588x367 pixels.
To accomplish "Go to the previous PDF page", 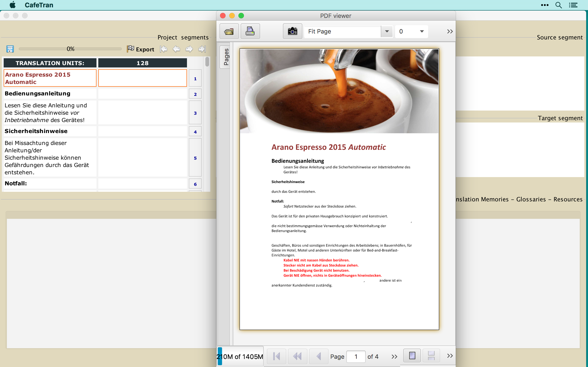I will [319, 356].
